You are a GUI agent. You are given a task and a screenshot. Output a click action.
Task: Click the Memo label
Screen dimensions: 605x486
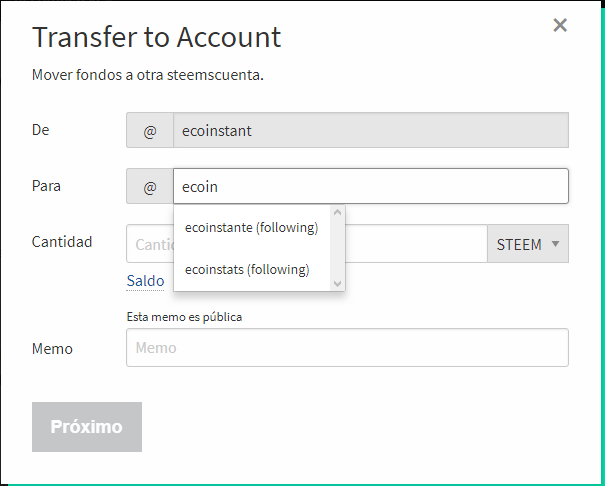(x=52, y=349)
